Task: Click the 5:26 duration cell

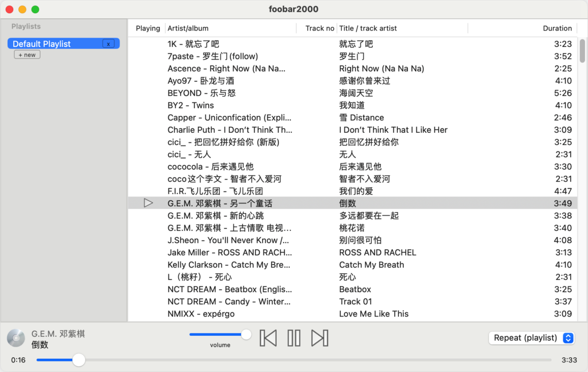Action: pyautogui.click(x=563, y=93)
